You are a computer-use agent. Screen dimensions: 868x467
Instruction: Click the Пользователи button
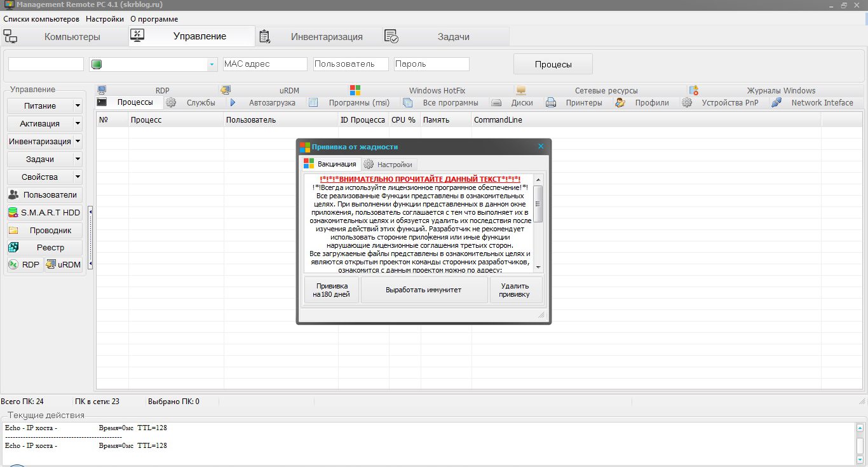44,195
